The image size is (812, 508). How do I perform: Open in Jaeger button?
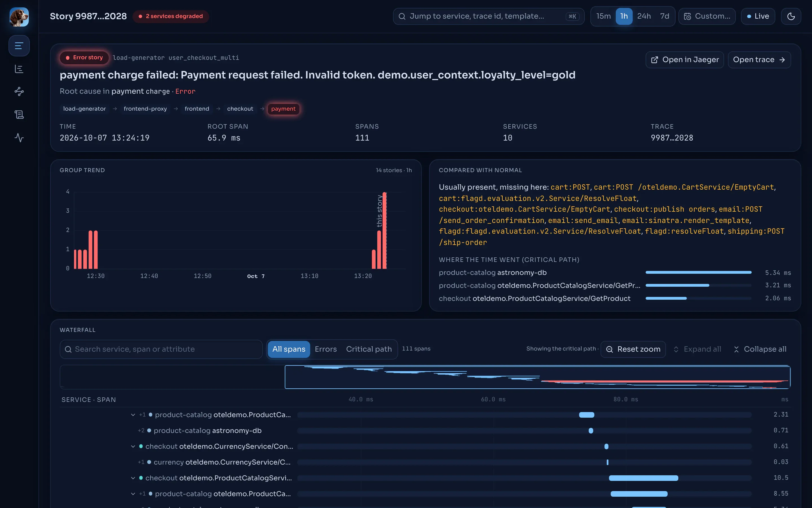[685, 60]
